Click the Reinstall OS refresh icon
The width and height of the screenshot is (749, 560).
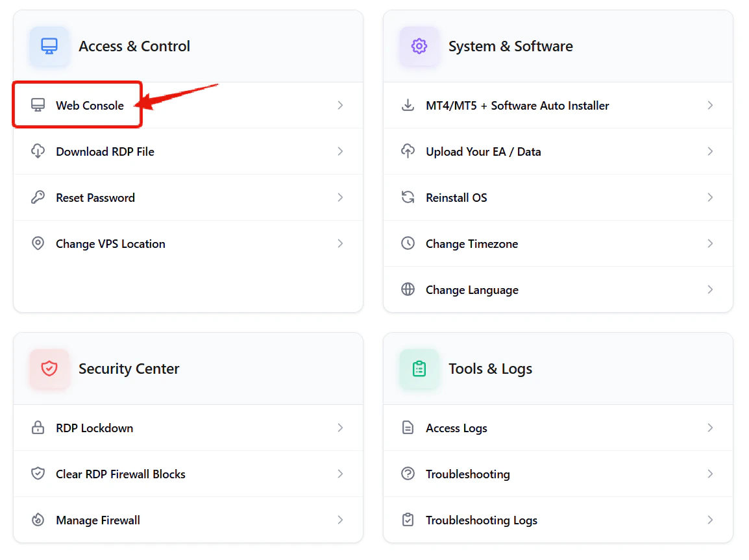tap(408, 197)
